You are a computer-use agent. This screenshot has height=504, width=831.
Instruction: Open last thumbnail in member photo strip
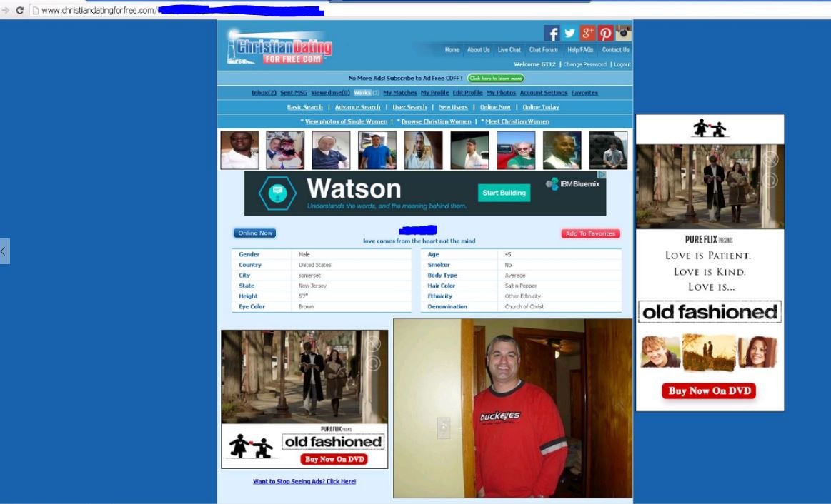click(608, 151)
